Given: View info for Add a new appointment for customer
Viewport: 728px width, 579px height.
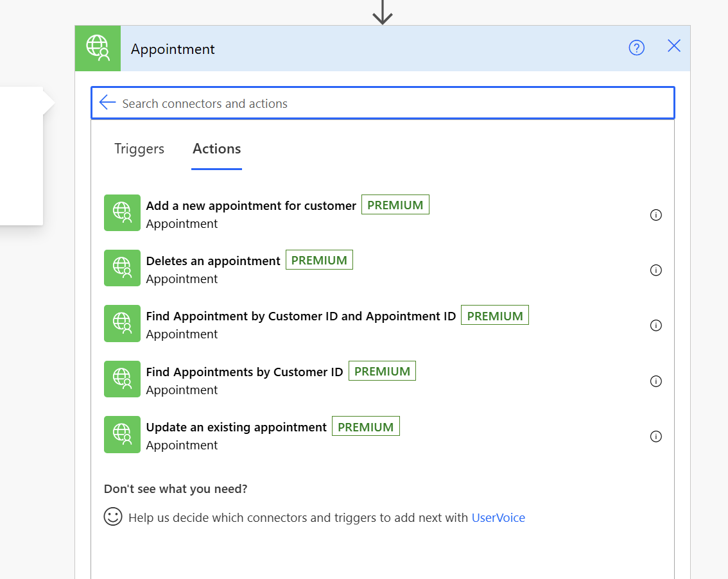Looking at the screenshot, I should click(655, 215).
